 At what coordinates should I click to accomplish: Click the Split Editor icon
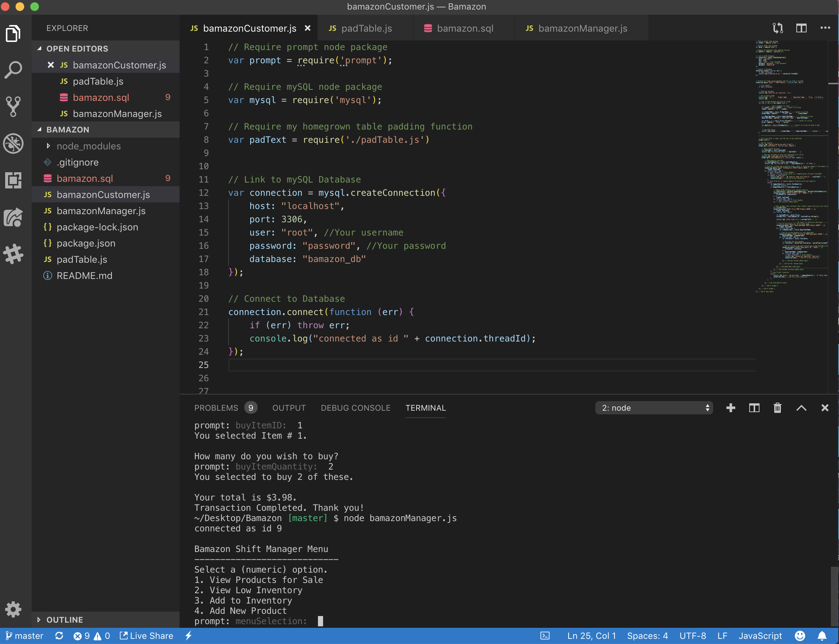pos(801,28)
